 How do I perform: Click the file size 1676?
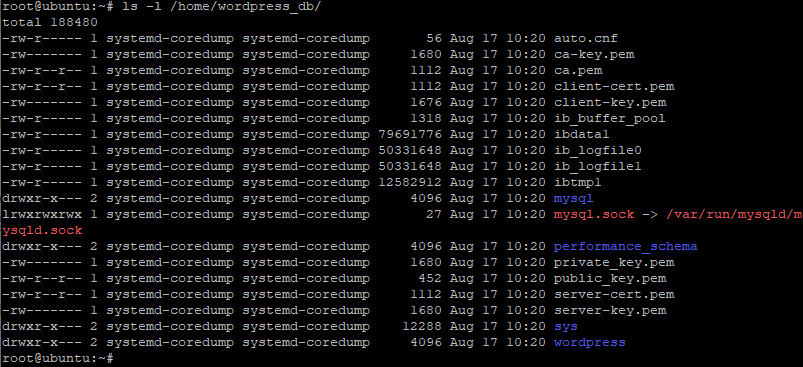[426, 102]
